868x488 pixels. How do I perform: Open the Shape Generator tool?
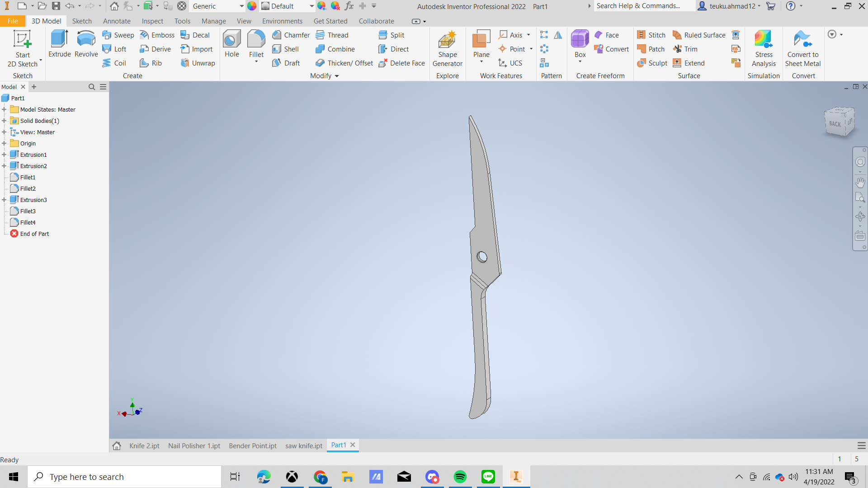point(447,49)
